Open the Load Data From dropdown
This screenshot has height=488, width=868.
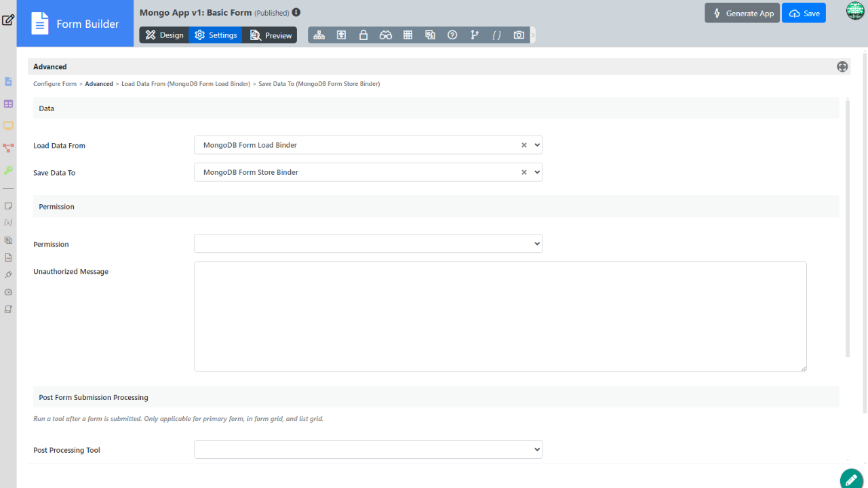[368, 145]
